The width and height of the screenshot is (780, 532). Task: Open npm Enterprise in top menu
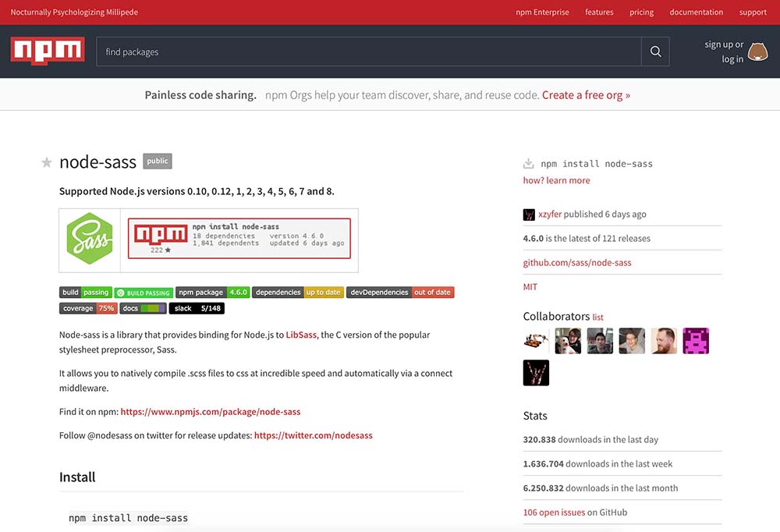point(542,12)
